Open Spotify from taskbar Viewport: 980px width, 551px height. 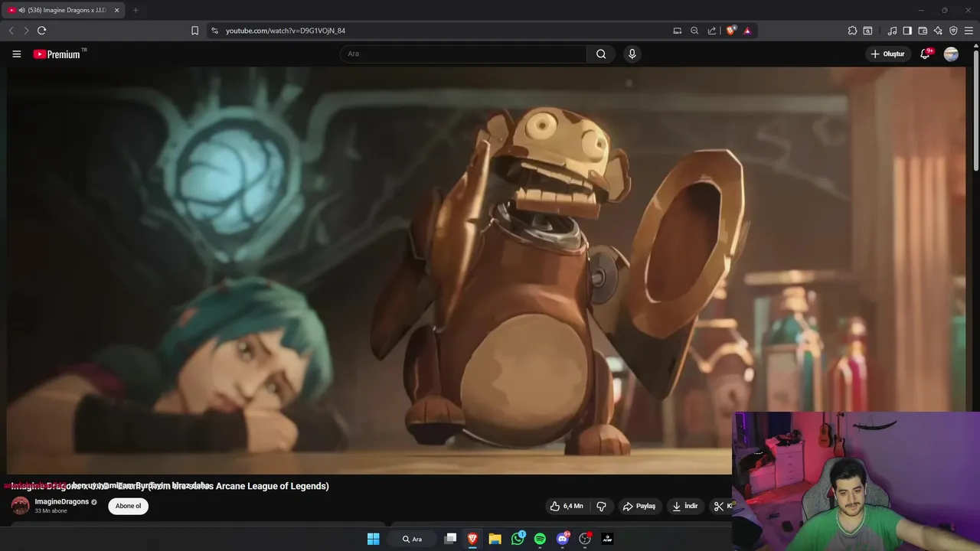540,539
